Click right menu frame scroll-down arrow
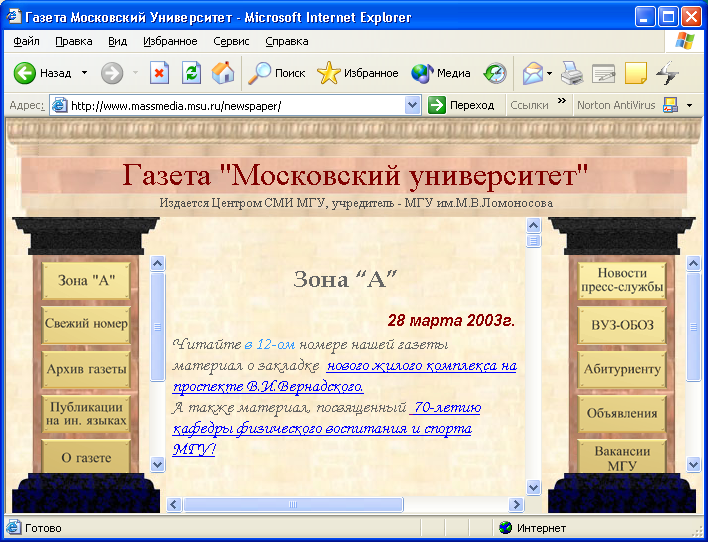Screen dimensions: 708x542 [x=694, y=464]
